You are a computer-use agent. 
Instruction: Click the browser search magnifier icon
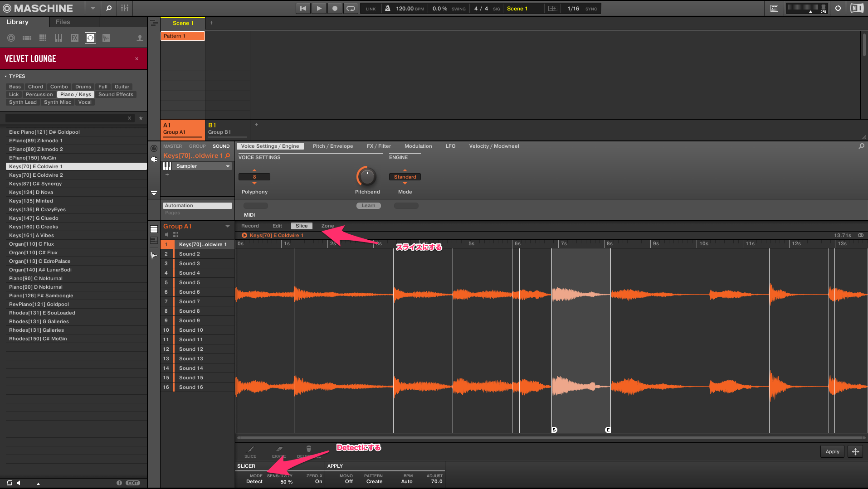click(x=109, y=8)
